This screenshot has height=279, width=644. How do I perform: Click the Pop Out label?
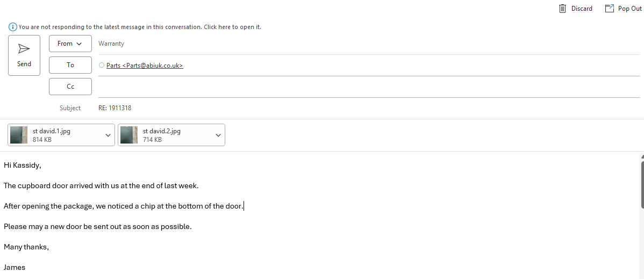[629, 9]
